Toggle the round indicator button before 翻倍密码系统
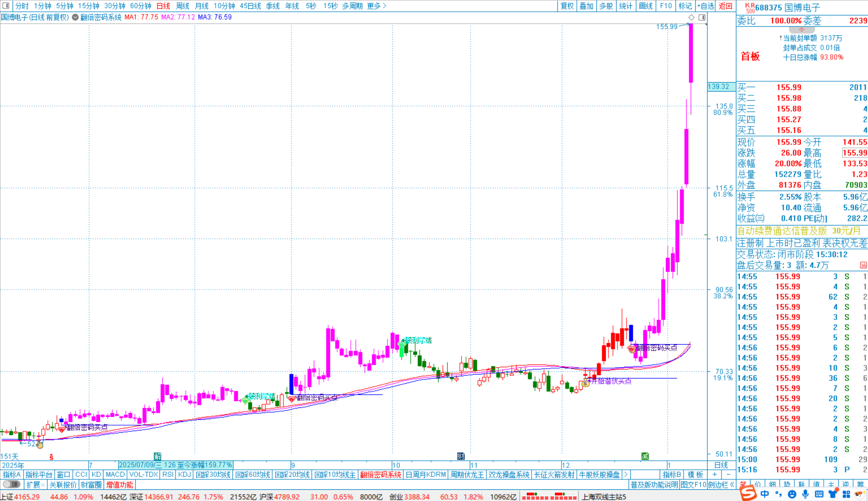This screenshot has height=501, width=868. click(x=75, y=17)
